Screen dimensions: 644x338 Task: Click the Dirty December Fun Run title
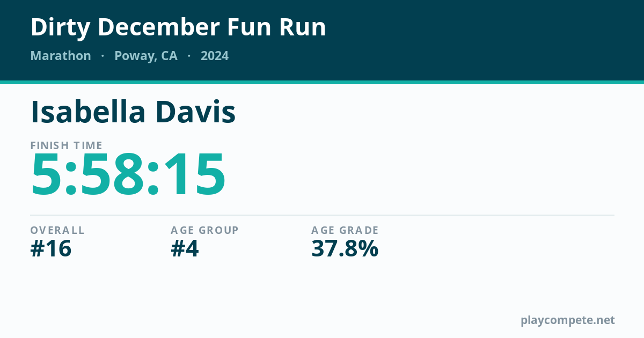[x=178, y=27]
